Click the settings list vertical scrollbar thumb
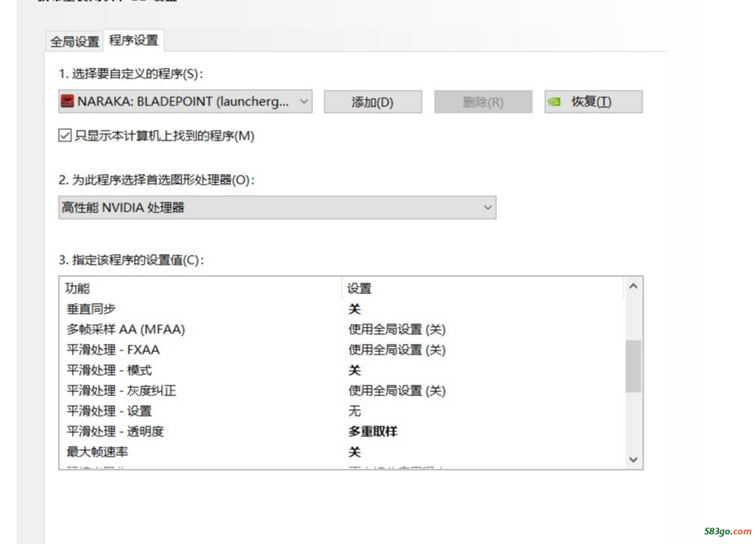The width and height of the screenshot is (756, 544). 633,366
